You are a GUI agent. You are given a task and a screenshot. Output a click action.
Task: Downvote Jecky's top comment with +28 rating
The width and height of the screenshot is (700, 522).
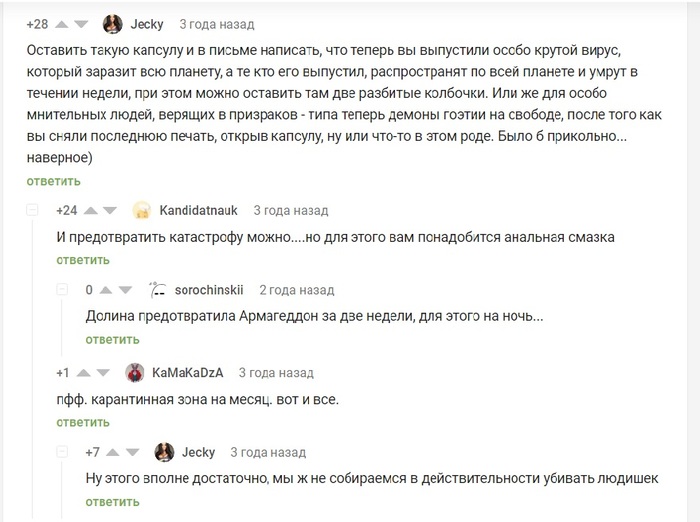pos(81,24)
